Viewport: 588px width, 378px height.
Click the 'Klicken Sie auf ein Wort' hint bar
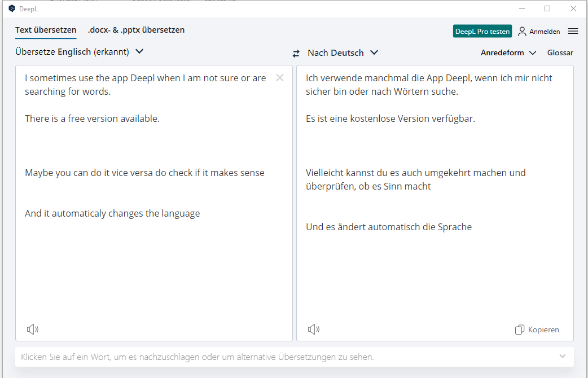tap(295, 357)
